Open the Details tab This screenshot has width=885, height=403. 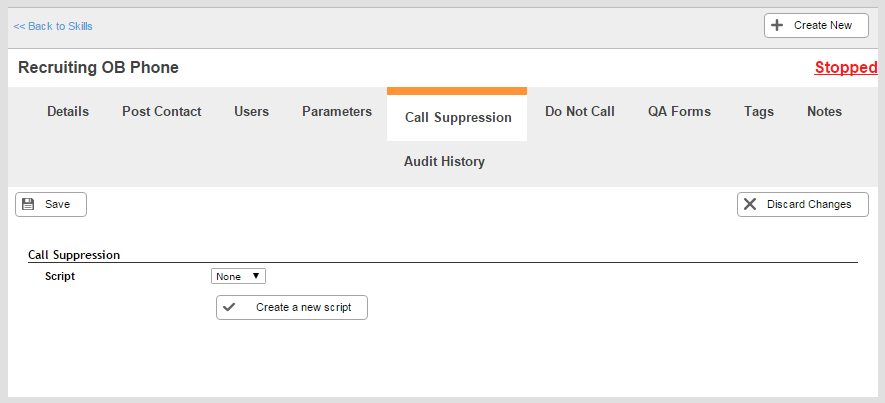click(68, 112)
